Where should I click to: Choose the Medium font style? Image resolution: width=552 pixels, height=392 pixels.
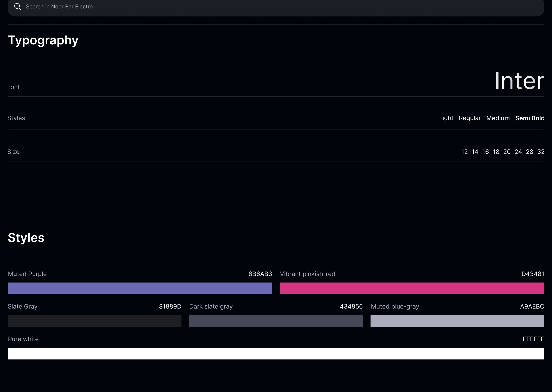click(498, 118)
